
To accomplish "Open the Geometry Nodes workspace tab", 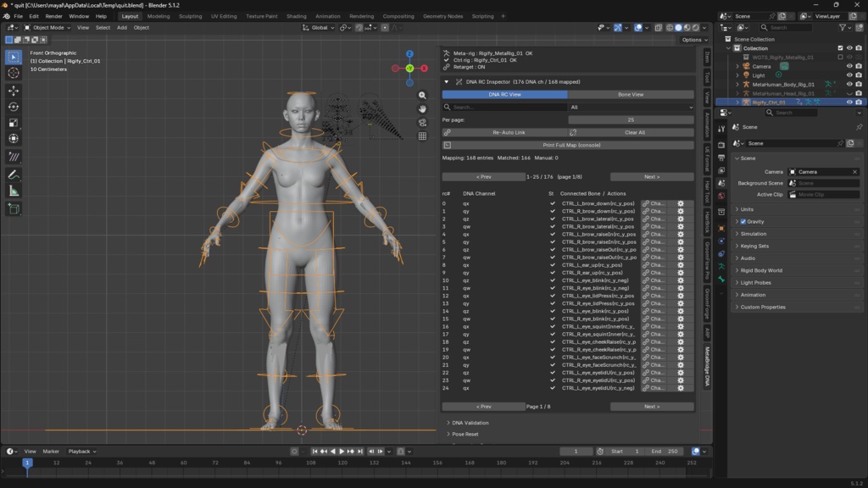I will pyautogui.click(x=442, y=16).
